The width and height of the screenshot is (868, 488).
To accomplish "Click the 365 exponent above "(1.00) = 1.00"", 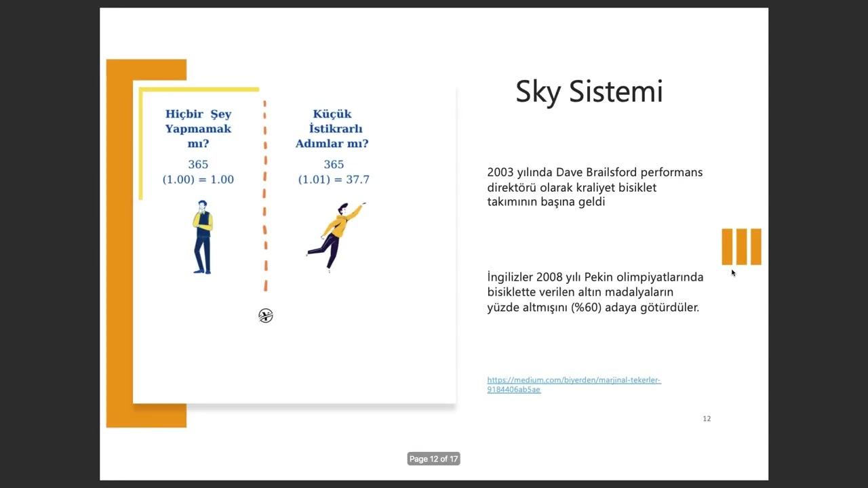I will pos(198,165).
